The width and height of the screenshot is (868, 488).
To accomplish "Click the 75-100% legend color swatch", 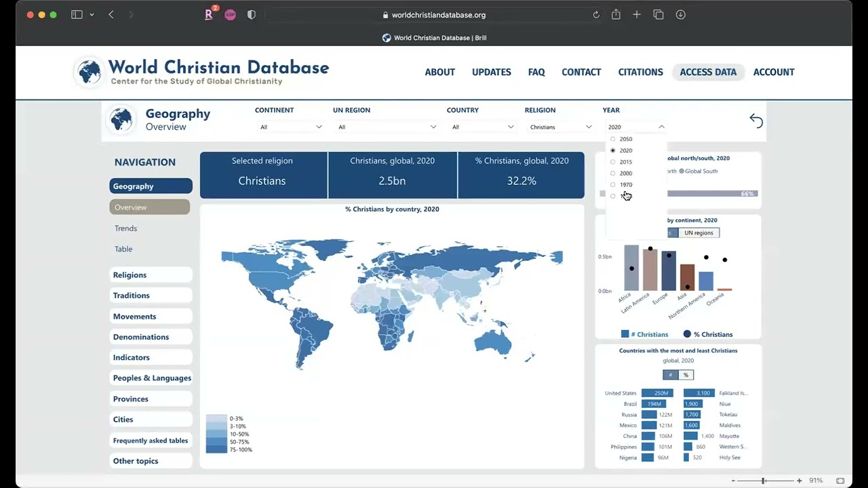I will [x=216, y=449].
